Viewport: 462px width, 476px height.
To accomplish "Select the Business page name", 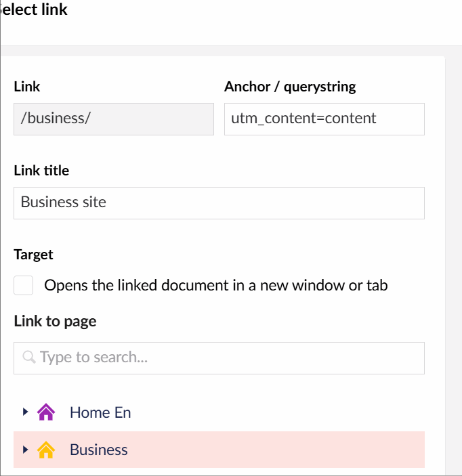I will point(99,450).
